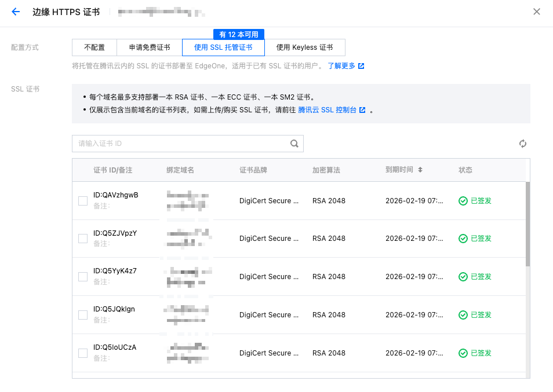553x392 pixels.
Task: Select certificate ID:Q5ZJVpzY checkbox
Action: tap(83, 239)
